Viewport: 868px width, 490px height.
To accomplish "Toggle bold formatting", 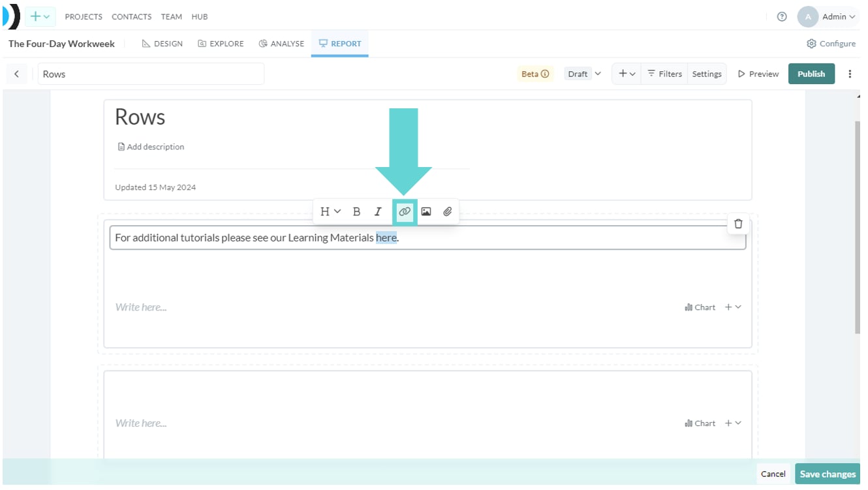I will tap(356, 211).
